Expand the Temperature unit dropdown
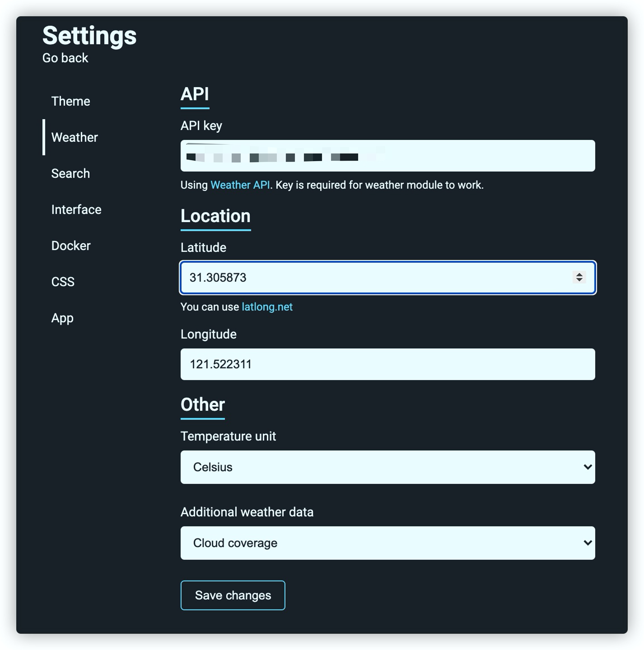Image resolution: width=644 pixels, height=650 pixels. click(387, 467)
